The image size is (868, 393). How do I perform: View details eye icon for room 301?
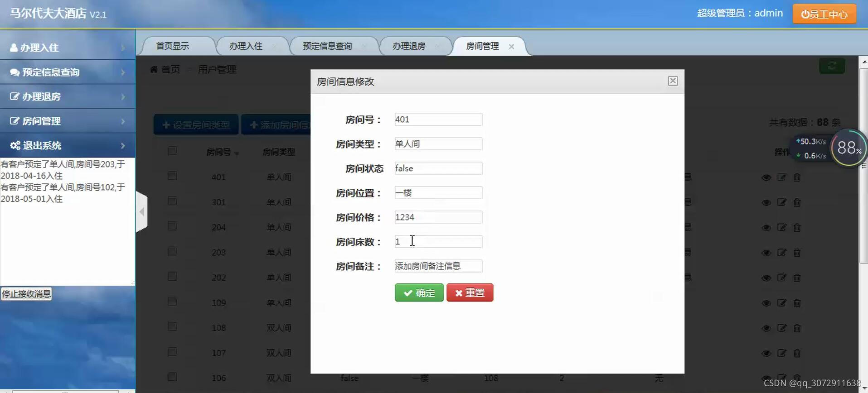(766, 202)
